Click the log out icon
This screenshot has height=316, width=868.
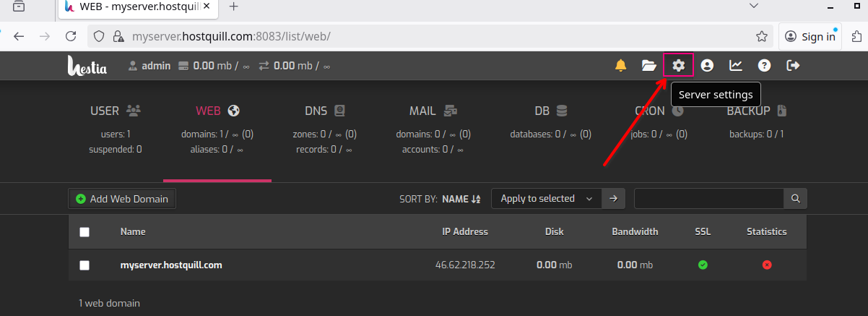(793, 66)
